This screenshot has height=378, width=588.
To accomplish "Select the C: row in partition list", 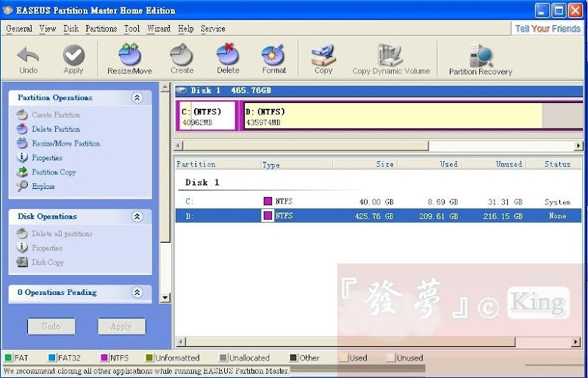I will click(379, 202).
